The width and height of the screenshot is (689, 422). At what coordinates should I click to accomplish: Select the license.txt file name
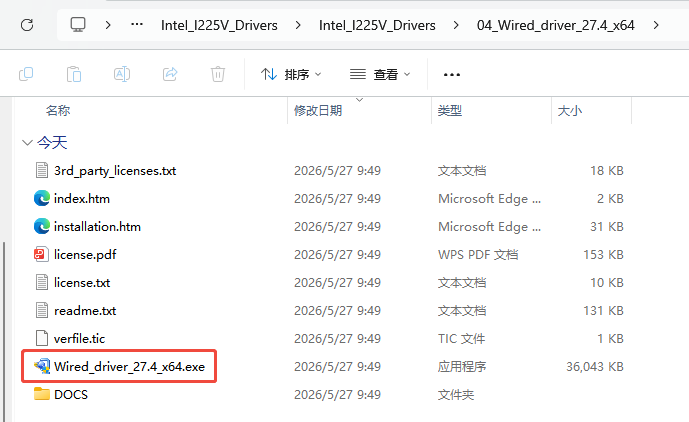click(x=82, y=283)
